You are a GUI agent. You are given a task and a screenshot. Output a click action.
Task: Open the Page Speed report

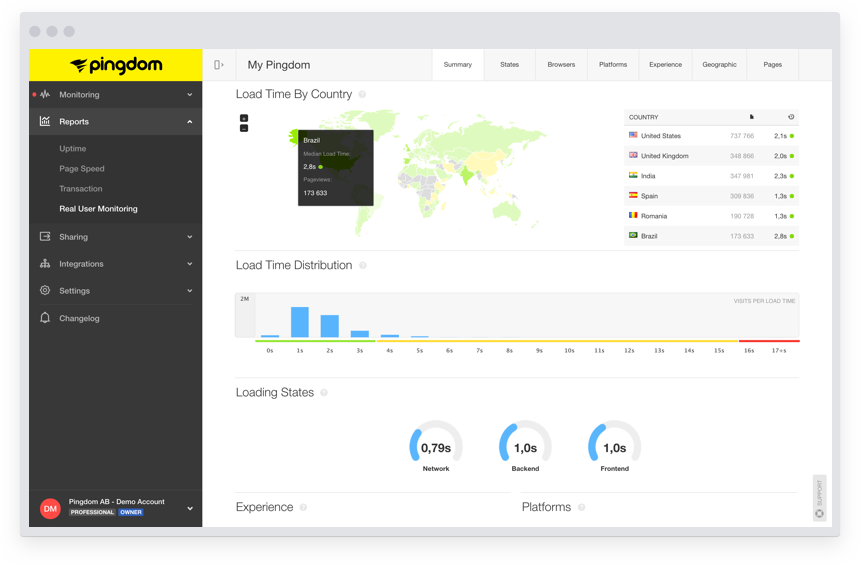pyautogui.click(x=82, y=168)
